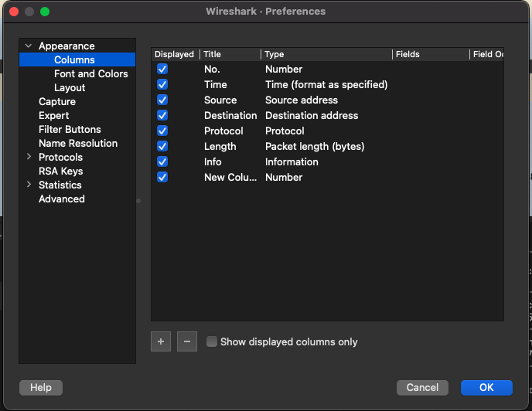Viewport: 532px width, 411px height.
Task: Open Name Resolution preferences
Action: [78, 143]
